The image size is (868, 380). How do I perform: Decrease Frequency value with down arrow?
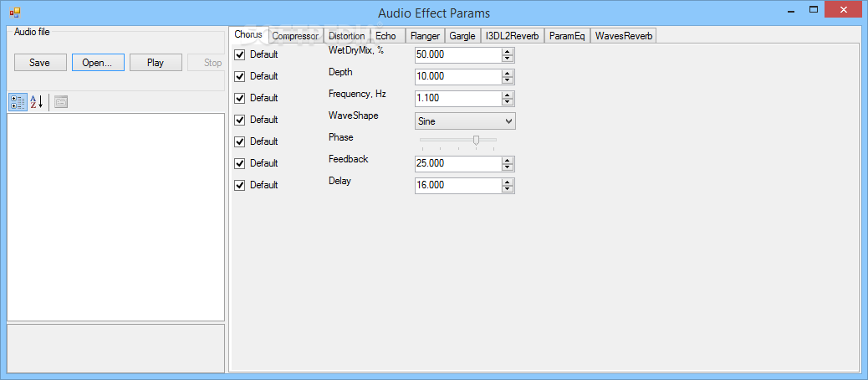(x=507, y=102)
